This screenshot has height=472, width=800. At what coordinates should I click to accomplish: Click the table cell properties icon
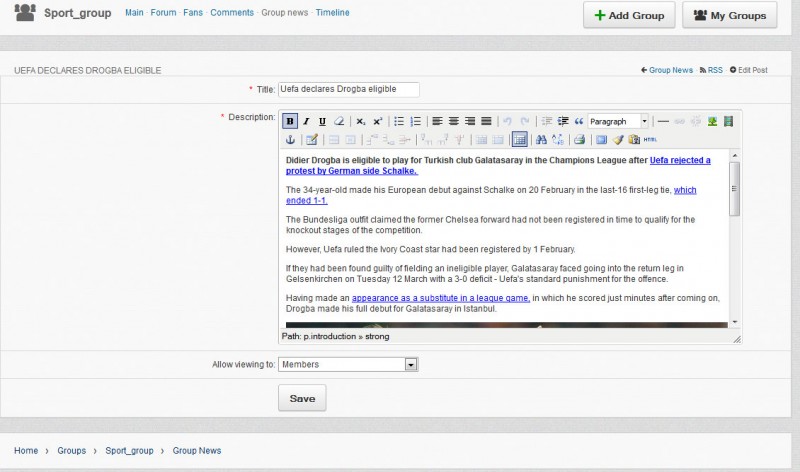click(351, 140)
